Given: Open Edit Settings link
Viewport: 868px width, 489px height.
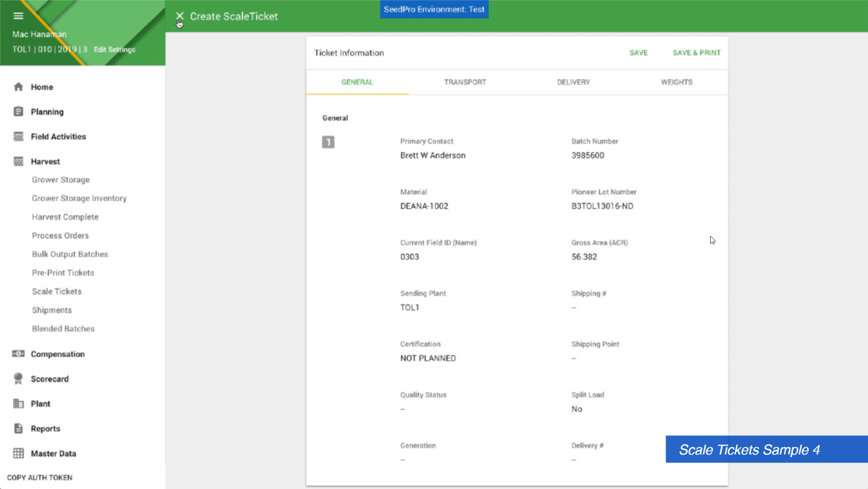Looking at the screenshot, I should tap(114, 49).
